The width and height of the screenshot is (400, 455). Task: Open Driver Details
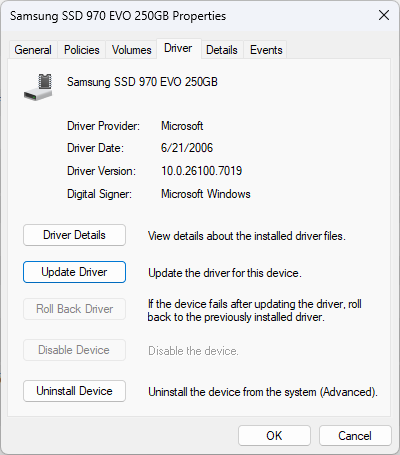[x=74, y=235]
